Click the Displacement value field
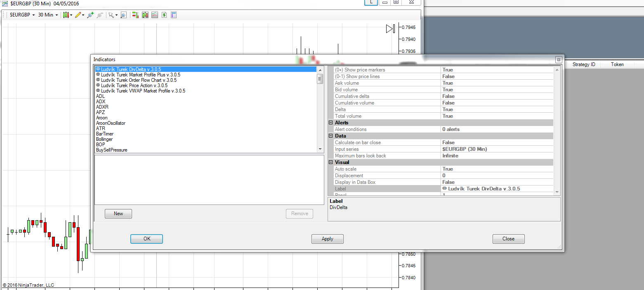Viewport: 644px width, 290px height. pos(497,176)
